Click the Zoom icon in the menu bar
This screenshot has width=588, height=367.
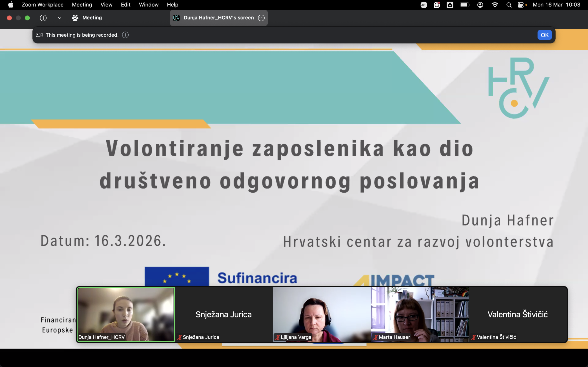(x=424, y=5)
